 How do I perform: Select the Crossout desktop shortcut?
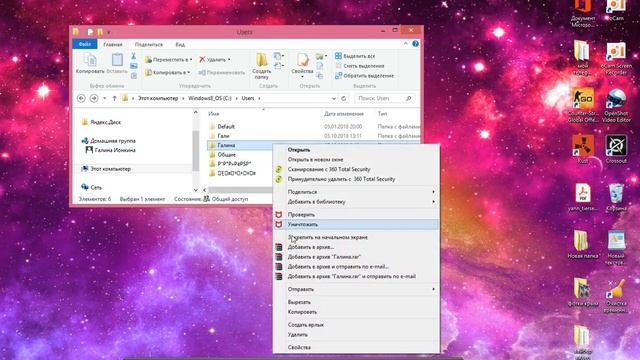click(x=616, y=149)
